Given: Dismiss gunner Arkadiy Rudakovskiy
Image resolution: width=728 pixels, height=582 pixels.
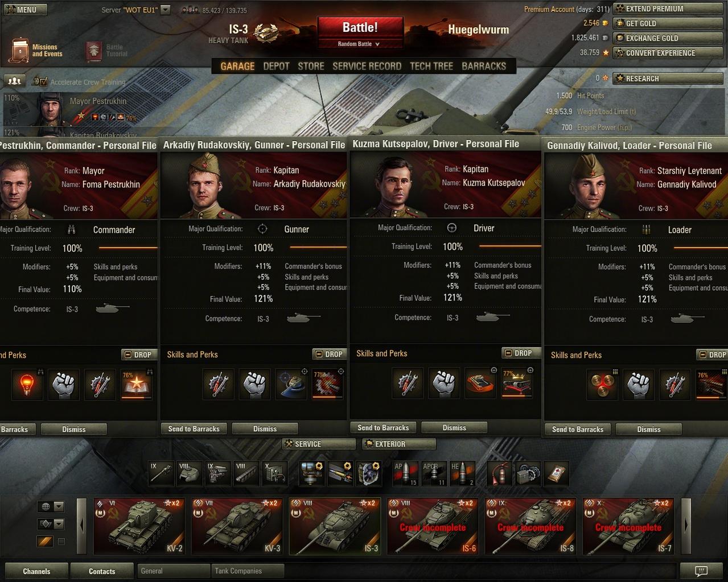Looking at the screenshot, I should 265,429.
